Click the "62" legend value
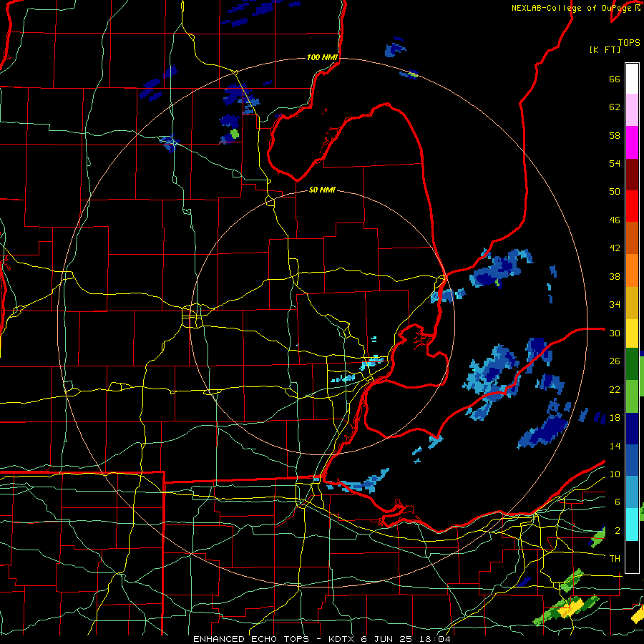 [615, 107]
